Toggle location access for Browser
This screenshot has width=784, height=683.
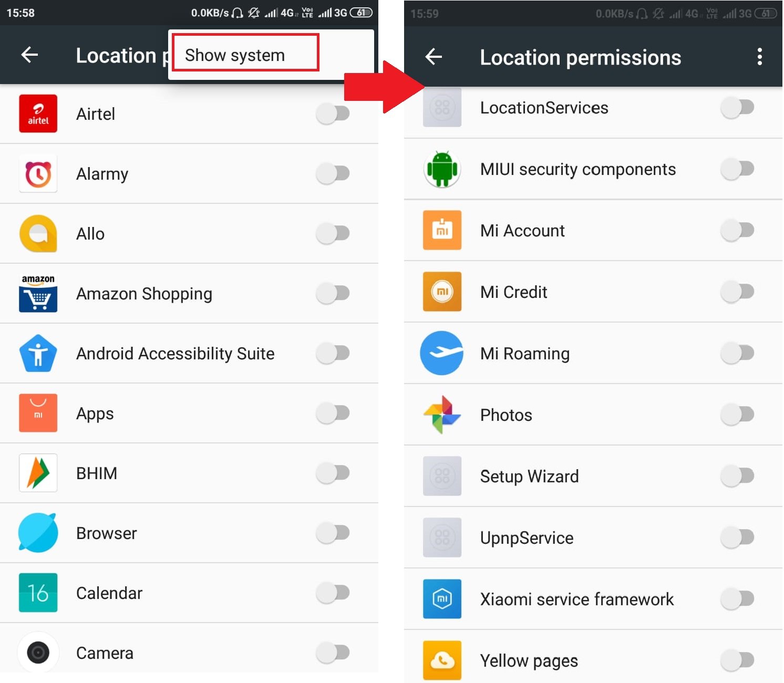[333, 533]
